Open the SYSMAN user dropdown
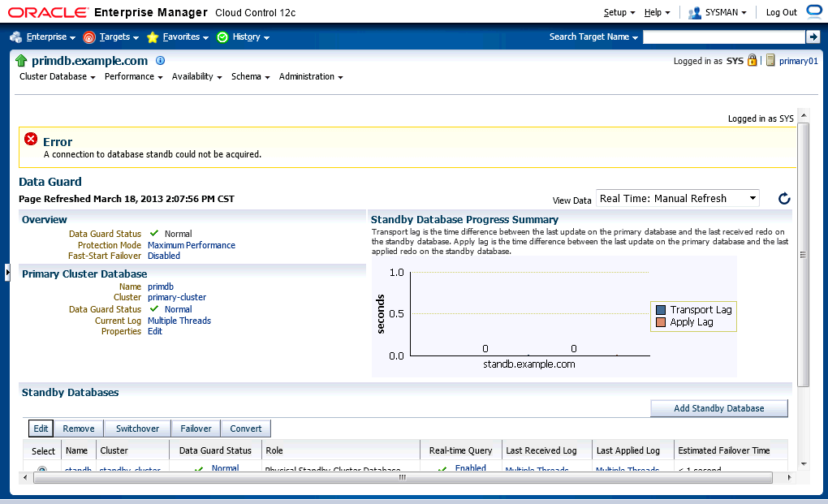Image resolution: width=828 pixels, height=504 pixels. click(726, 12)
